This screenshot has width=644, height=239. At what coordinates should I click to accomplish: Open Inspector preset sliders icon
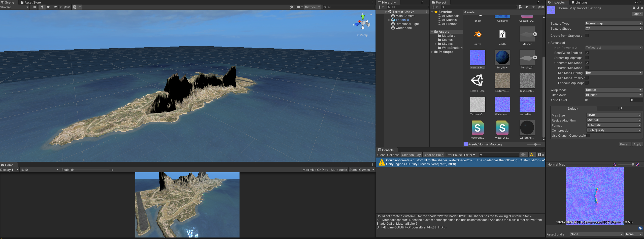tap(638, 8)
